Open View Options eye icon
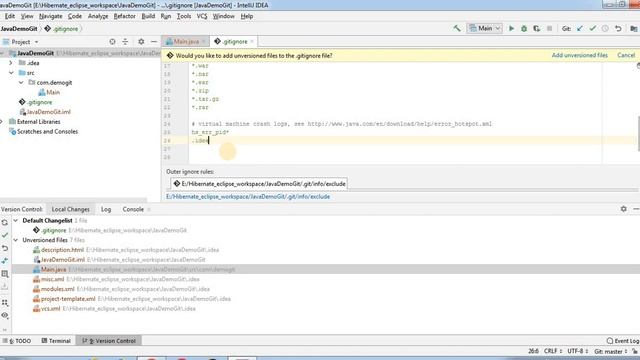This screenshot has width=640, height=360. (x=5, y=315)
